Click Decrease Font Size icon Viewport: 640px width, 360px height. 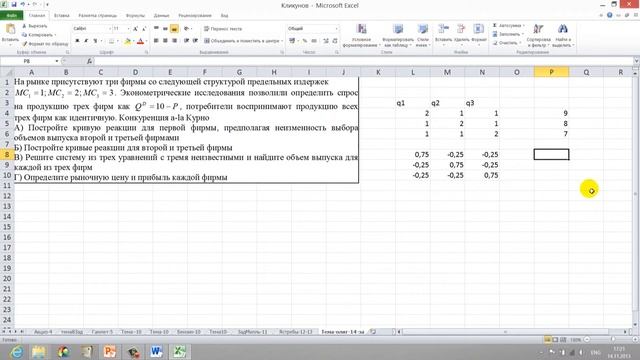(x=144, y=29)
